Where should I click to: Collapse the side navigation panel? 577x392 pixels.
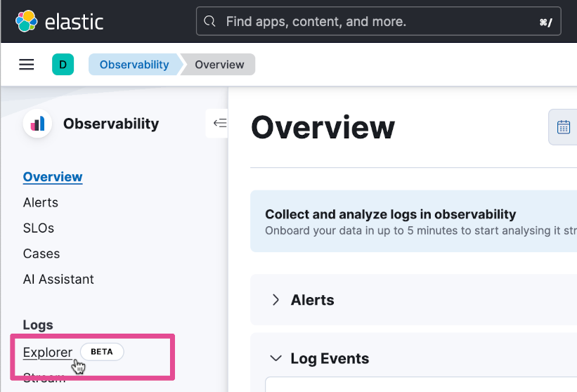[219, 124]
